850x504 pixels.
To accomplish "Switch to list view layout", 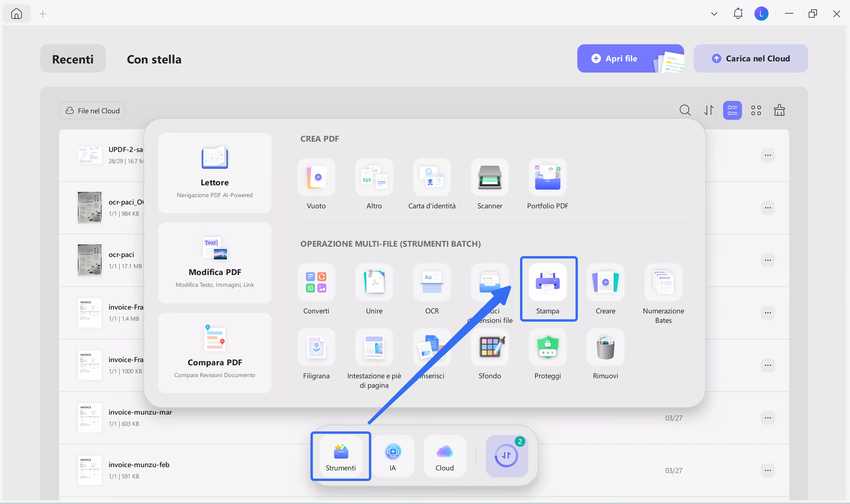I will (732, 110).
